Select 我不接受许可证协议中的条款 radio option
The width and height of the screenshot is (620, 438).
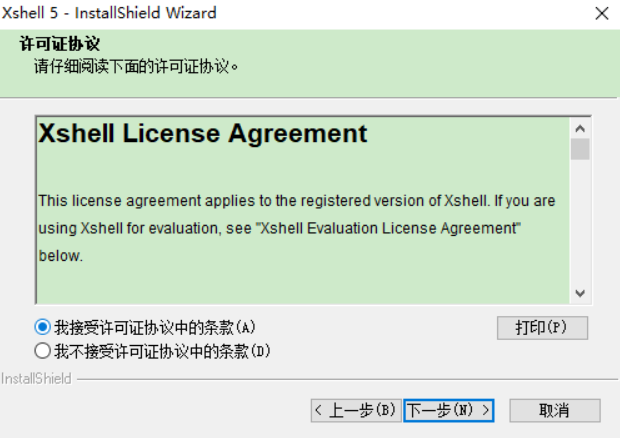pyautogui.click(x=42, y=351)
